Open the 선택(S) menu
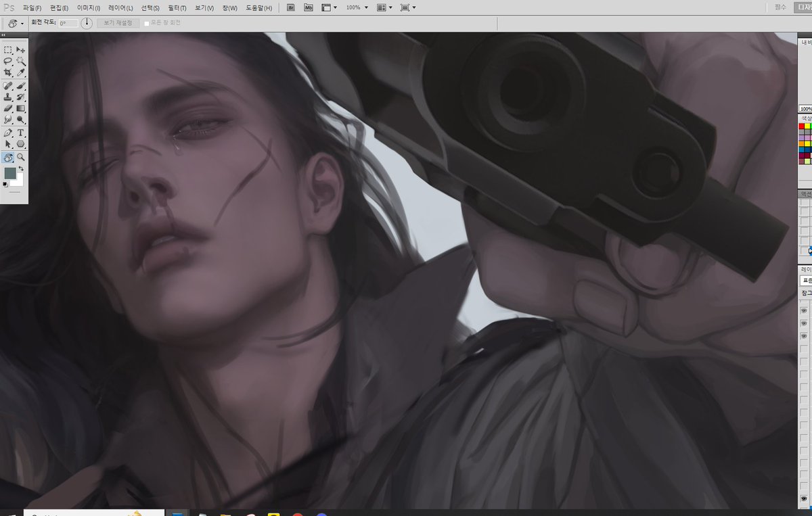Image resolution: width=812 pixels, height=516 pixels. point(150,8)
